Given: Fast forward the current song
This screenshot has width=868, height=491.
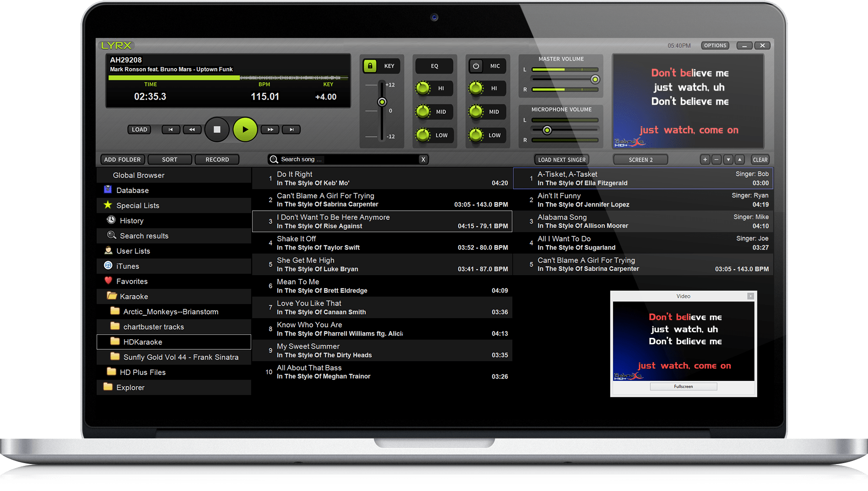Looking at the screenshot, I should point(270,129).
